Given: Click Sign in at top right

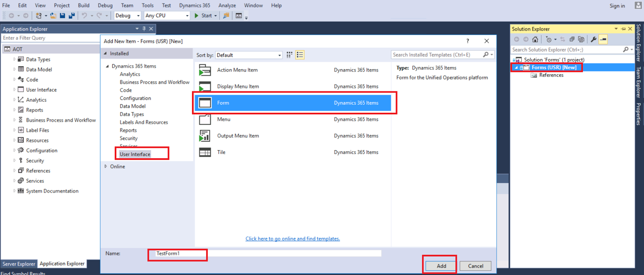Looking at the screenshot, I should click(617, 6).
